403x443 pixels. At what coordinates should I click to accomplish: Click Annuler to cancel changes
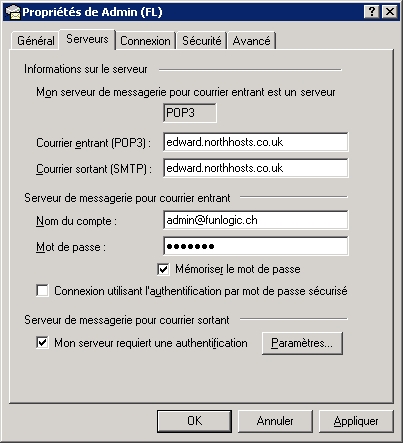pyautogui.click(x=275, y=421)
